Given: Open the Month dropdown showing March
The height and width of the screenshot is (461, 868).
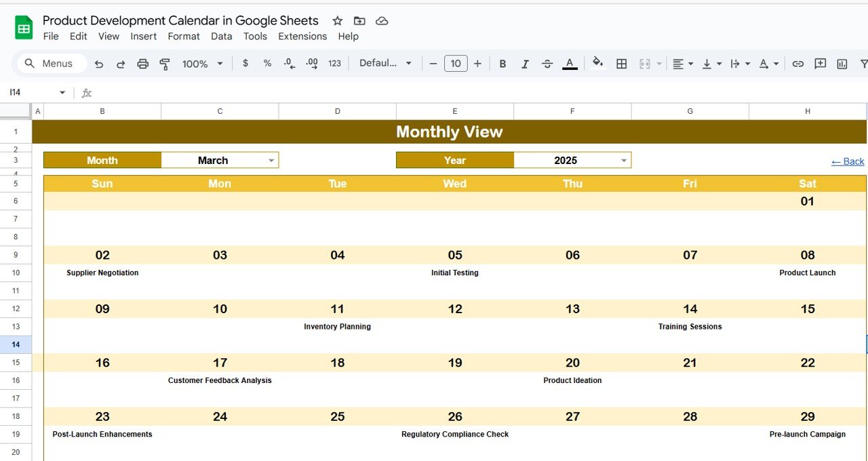Looking at the screenshot, I should [271, 161].
